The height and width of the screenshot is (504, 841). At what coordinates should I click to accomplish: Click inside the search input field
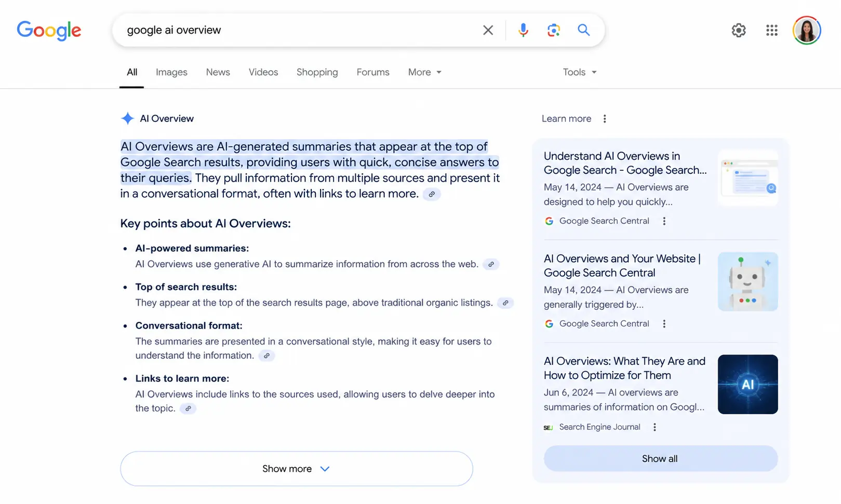(301, 30)
